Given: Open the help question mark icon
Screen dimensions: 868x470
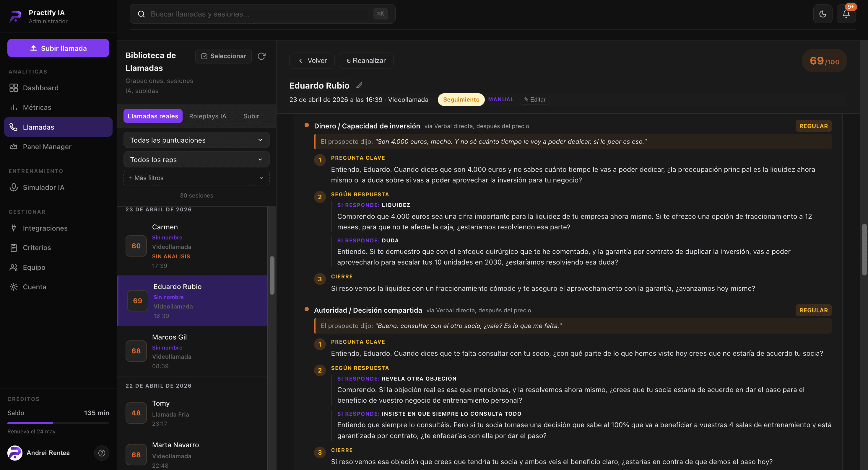Looking at the screenshot, I should 102,453.
